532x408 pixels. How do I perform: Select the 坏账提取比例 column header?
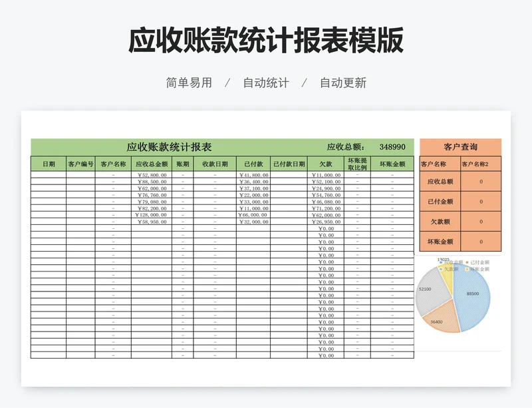(x=357, y=164)
